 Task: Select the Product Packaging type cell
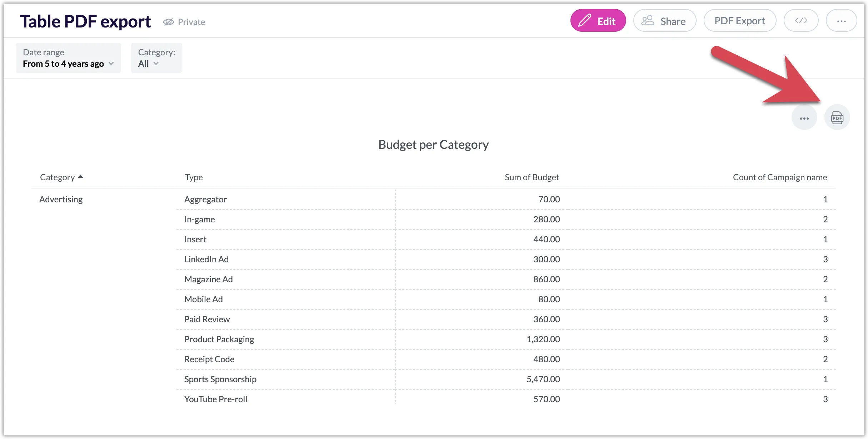coord(219,339)
